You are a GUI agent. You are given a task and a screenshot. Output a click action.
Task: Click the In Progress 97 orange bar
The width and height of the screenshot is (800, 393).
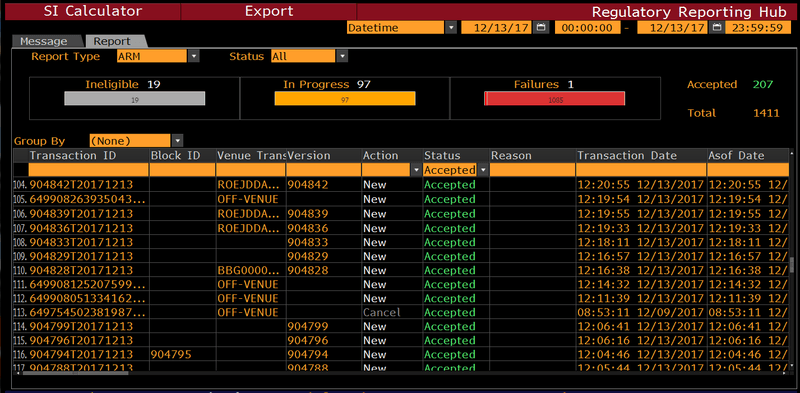click(345, 99)
